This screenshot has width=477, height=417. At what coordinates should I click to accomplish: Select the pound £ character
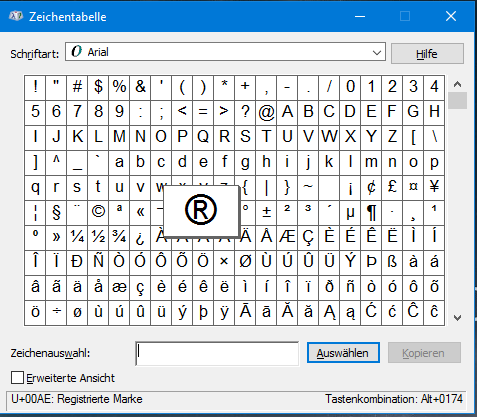click(392, 188)
